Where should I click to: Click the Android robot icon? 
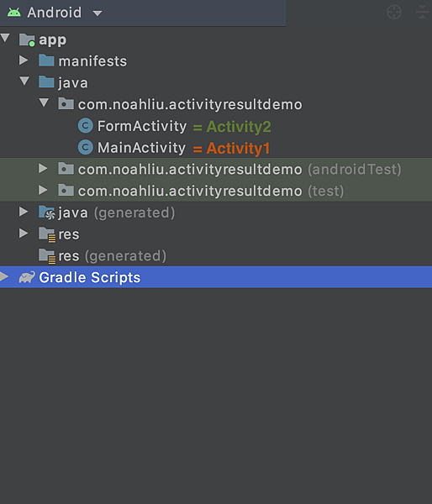[x=14, y=13]
